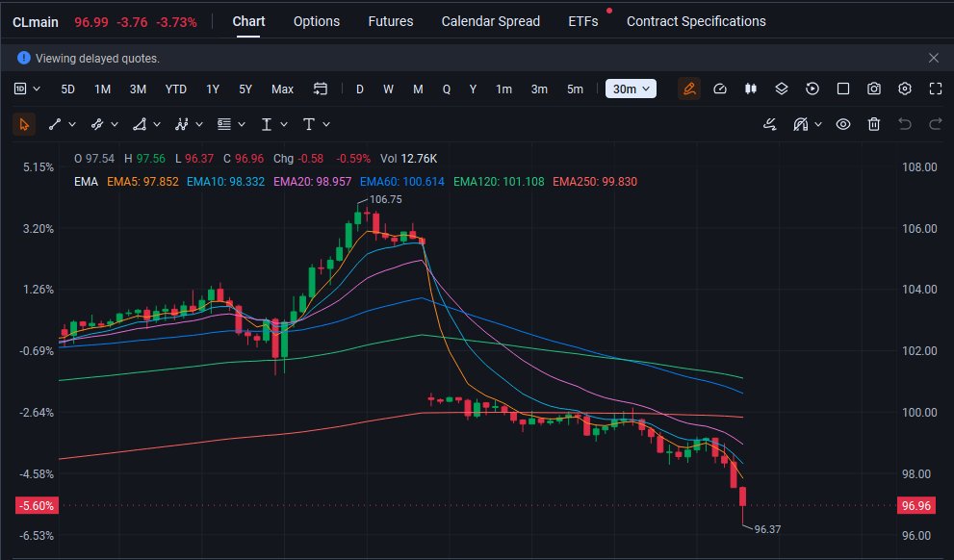Select the cursor pointer tool
The image size is (954, 560).
pos(24,124)
